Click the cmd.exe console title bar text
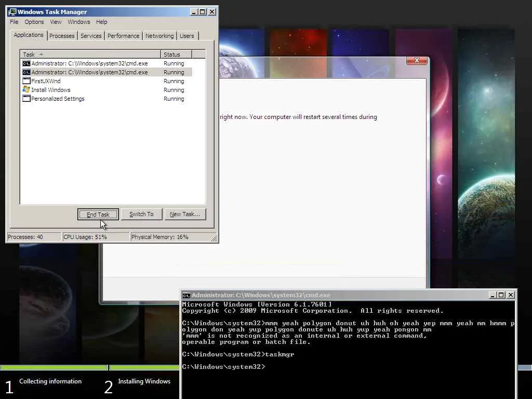 pyautogui.click(x=261, y=295)
